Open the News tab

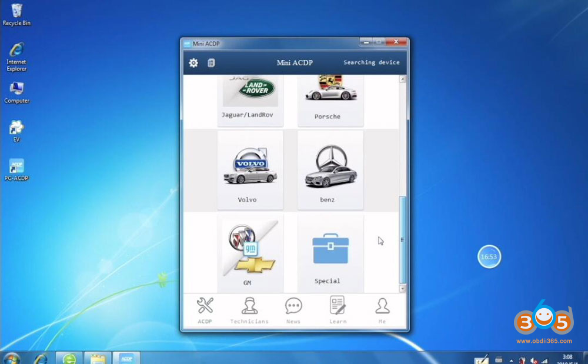click(x=293, y=310)
